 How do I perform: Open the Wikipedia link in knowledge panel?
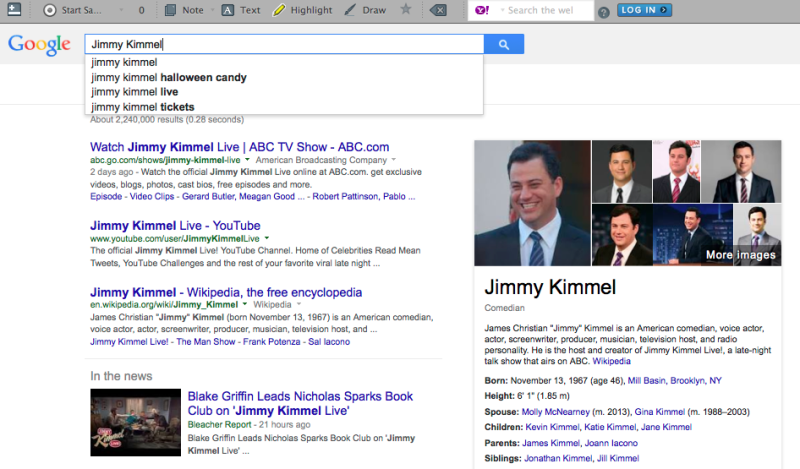611,361
